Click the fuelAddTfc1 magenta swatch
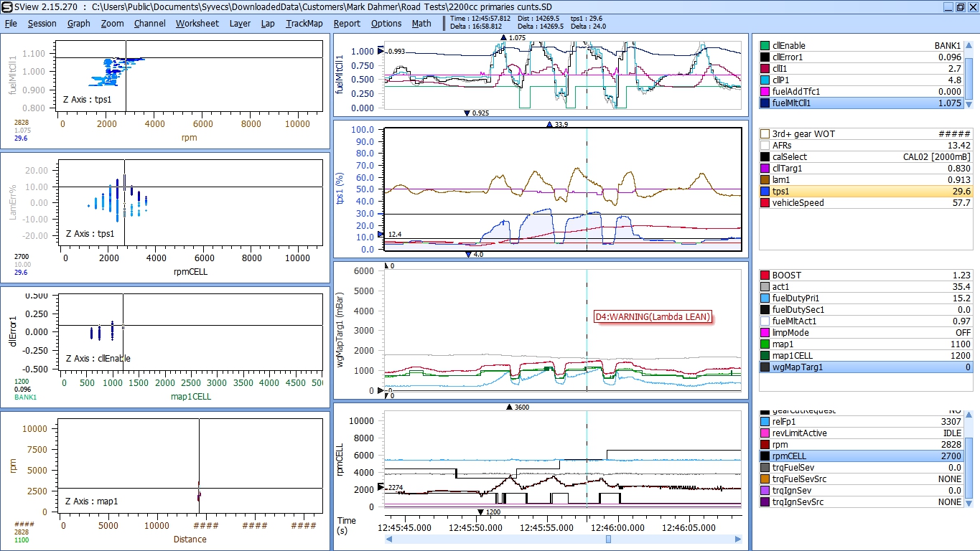This screenshot has height=551, width=980. 765,91
